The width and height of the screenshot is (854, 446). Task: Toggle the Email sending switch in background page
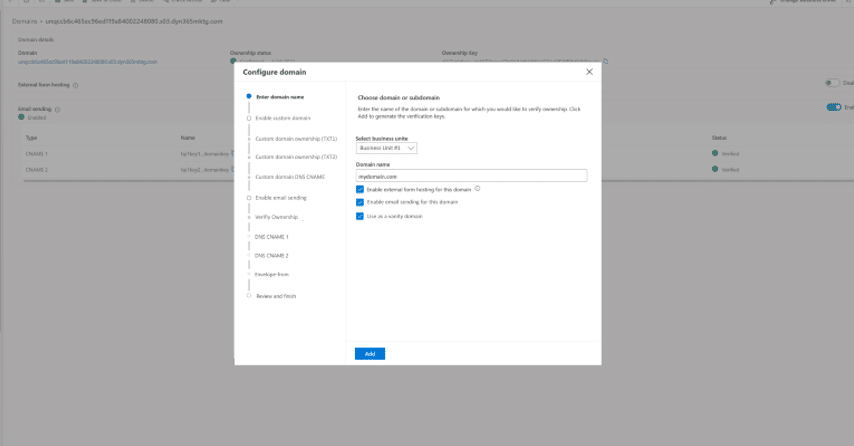click(x=833, y=108)
